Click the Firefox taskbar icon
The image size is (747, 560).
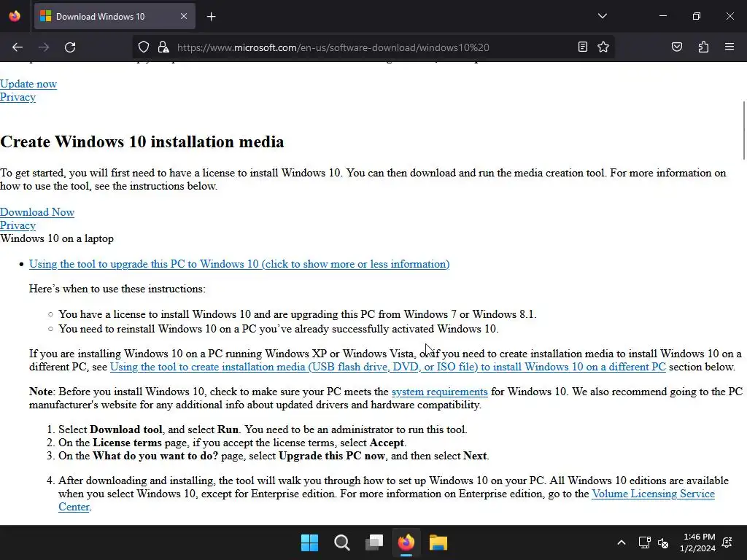click(406, 542)
